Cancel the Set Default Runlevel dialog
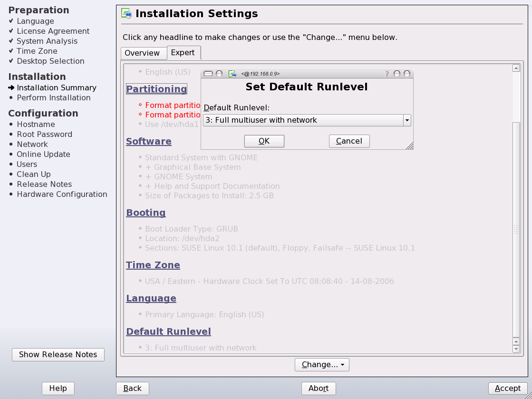 click(349, 141)
